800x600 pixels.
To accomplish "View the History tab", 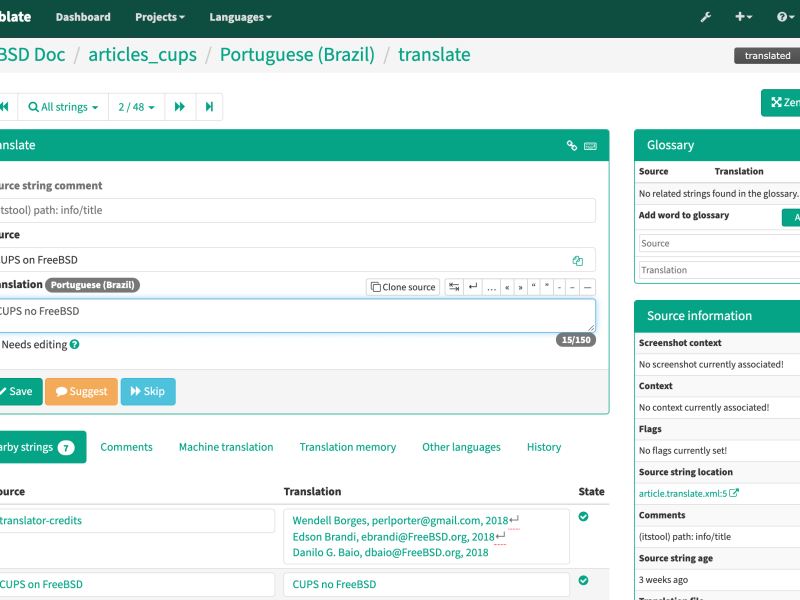I will click(x=544, y=447).
